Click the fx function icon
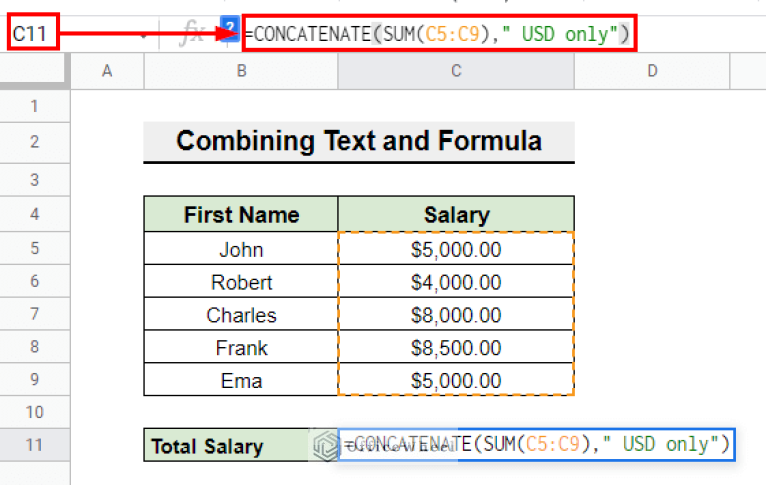766x485 pixels. [190, 36]
